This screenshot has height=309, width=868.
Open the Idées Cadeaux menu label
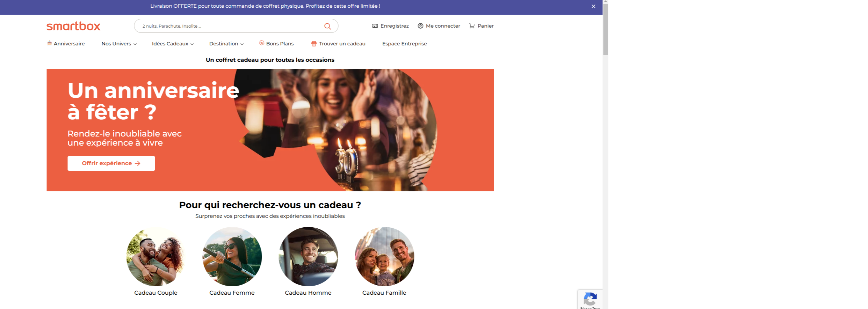(x=170, y=44)
